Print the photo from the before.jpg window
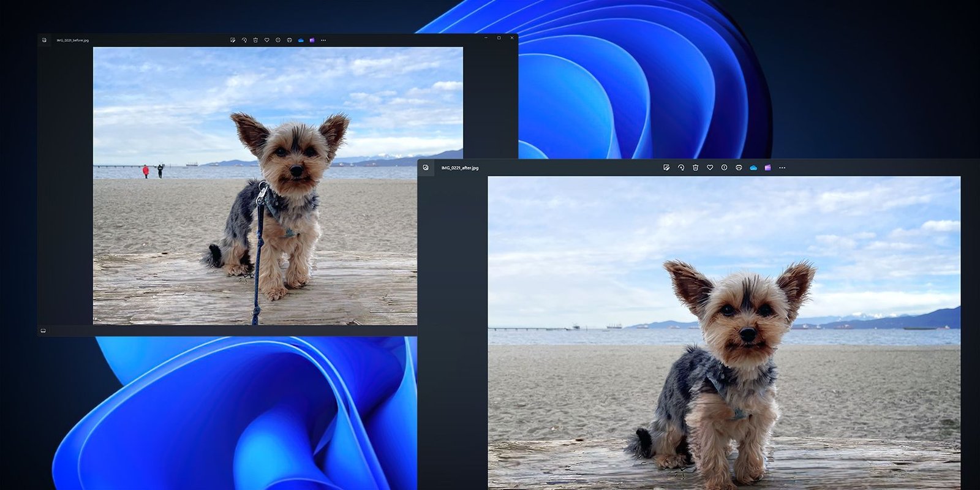 pos(289,40)
